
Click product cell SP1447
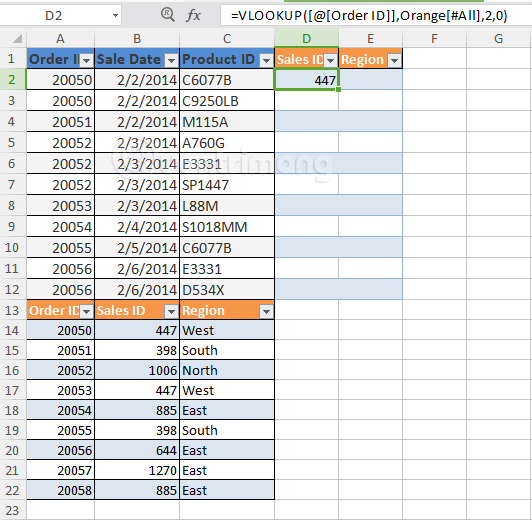tap(227, 185)
